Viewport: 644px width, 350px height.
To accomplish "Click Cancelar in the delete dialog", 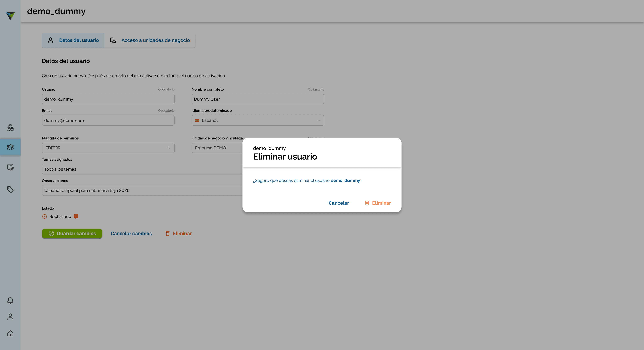I will [x=339, y=203].
